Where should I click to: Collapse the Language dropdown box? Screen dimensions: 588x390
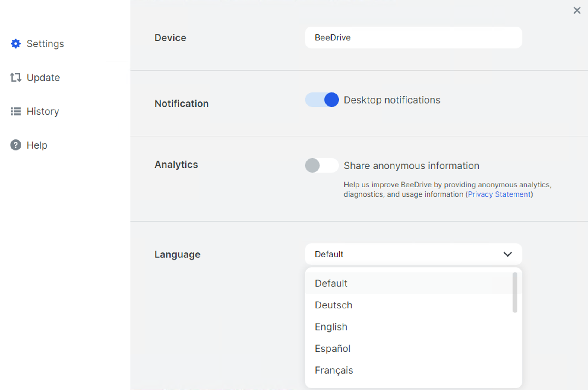413,254
